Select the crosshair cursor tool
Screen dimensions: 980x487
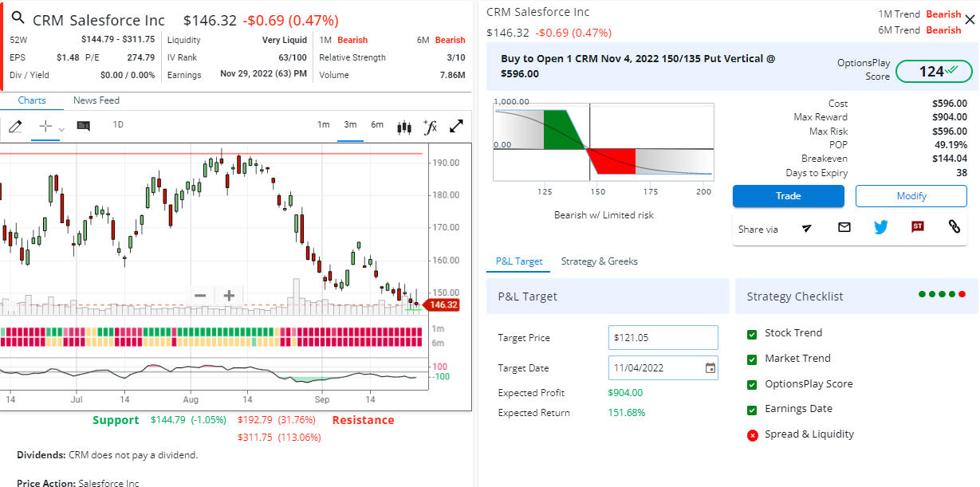pos(45,126)
